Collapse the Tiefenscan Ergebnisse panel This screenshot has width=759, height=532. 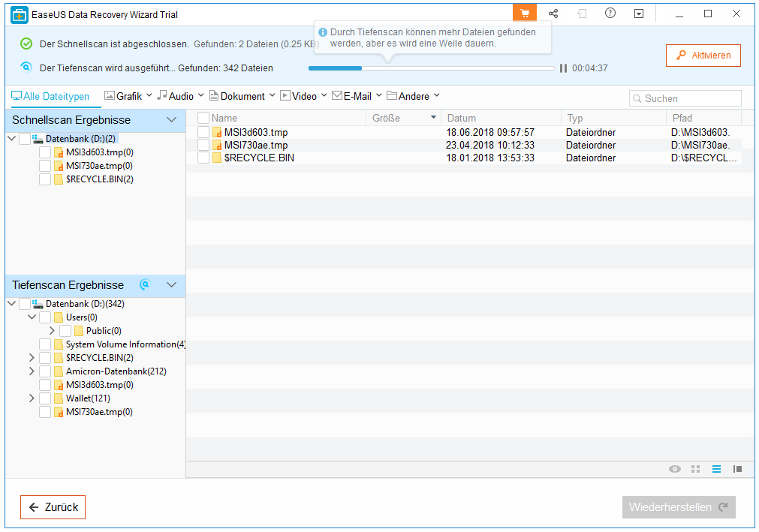(171, 285)
